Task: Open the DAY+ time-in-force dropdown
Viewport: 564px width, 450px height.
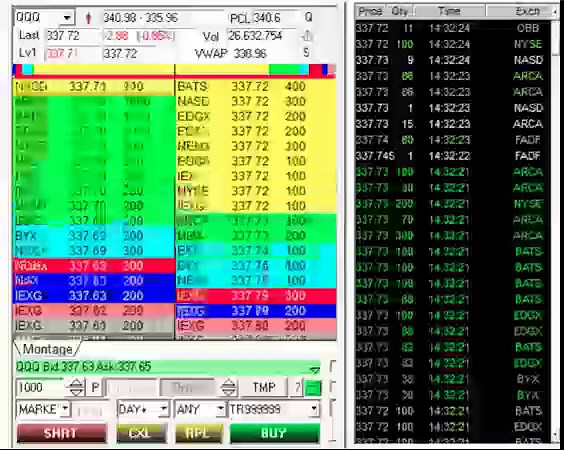Action: (x=164, y=409)
